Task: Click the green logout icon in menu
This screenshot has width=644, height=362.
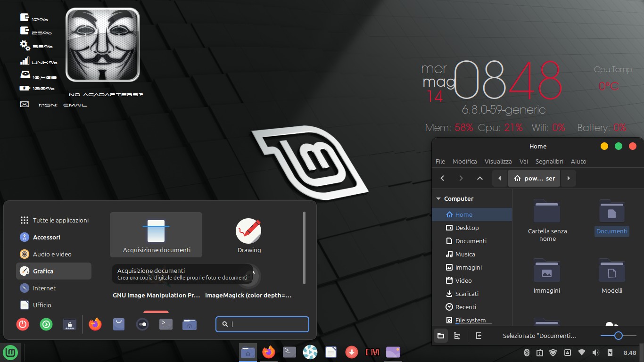Action: 46,324
